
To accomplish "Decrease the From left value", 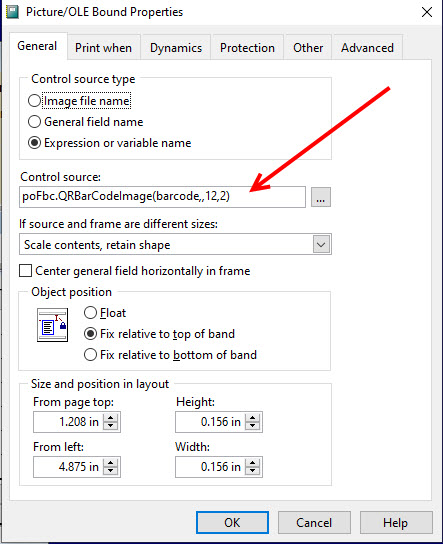I will point(111,471).
